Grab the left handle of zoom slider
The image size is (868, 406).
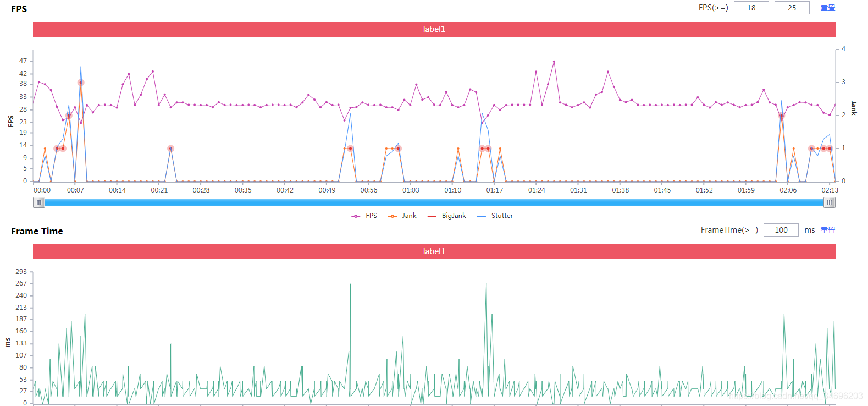click(x=38, y=202)
